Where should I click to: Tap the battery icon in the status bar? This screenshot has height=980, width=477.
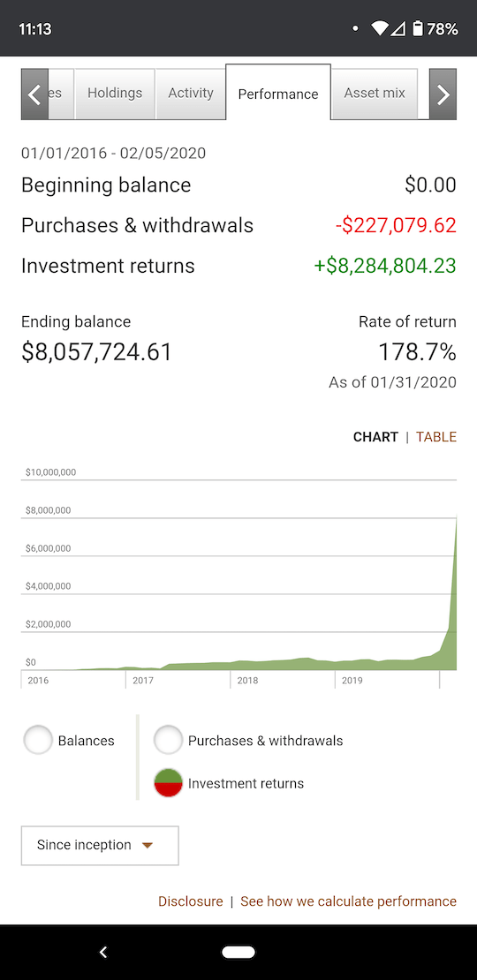coord(418,29)
